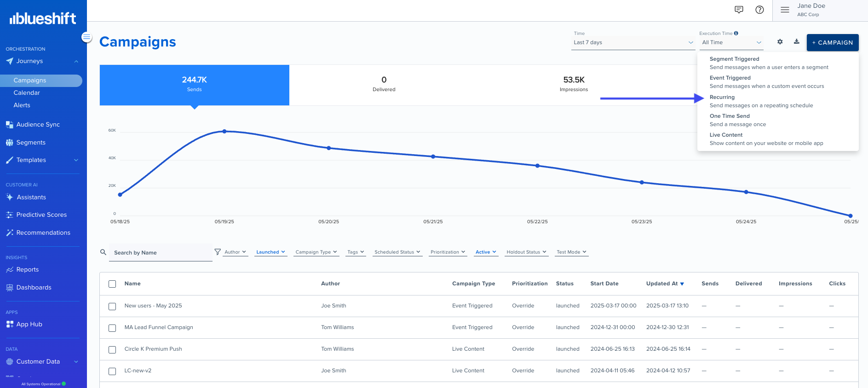Viewport: 868px width, 388px height.
Task: Click the filter funnel icon
Action: 218,252
